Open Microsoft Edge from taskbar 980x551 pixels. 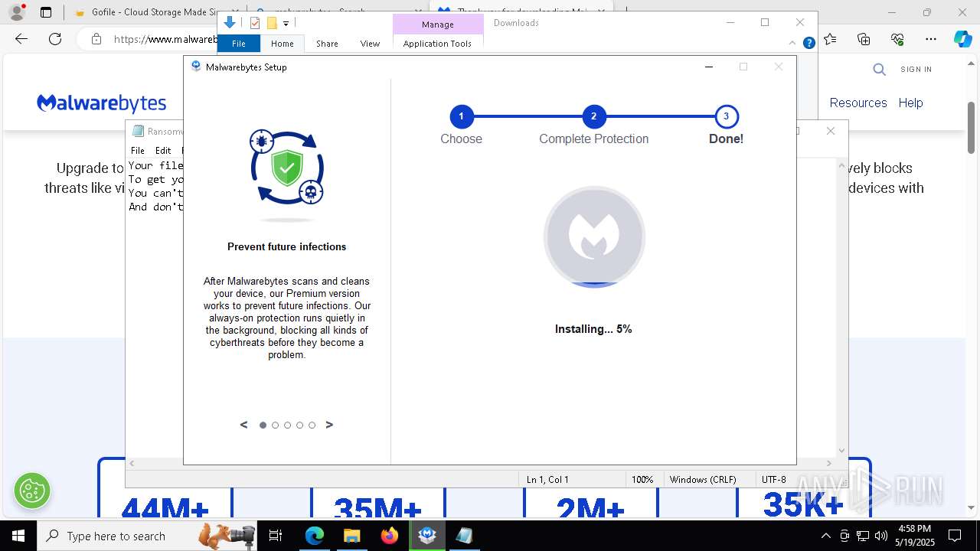click(x=315, y=536)
